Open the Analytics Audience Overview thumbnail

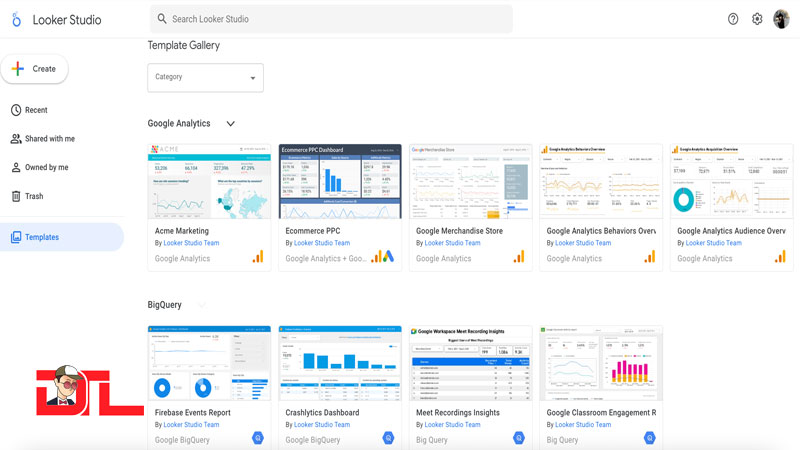pos(732,182)
